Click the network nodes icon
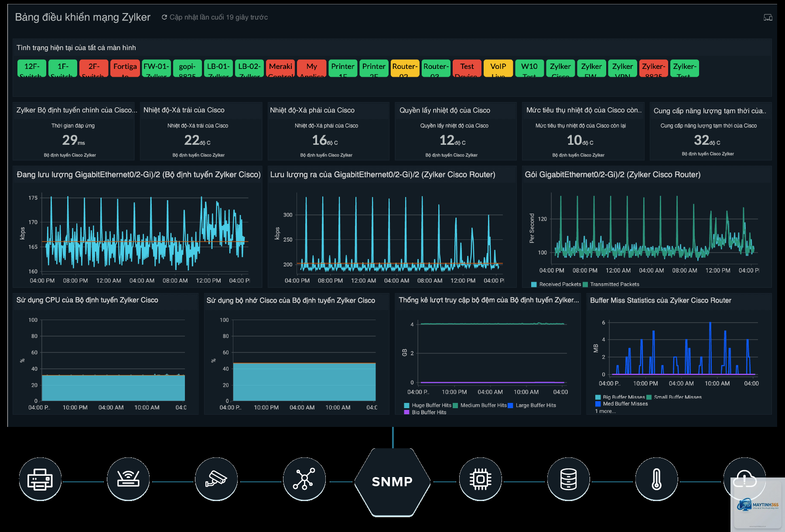The width and height of the screenshot is (785, 532). (x=304, y=479)
